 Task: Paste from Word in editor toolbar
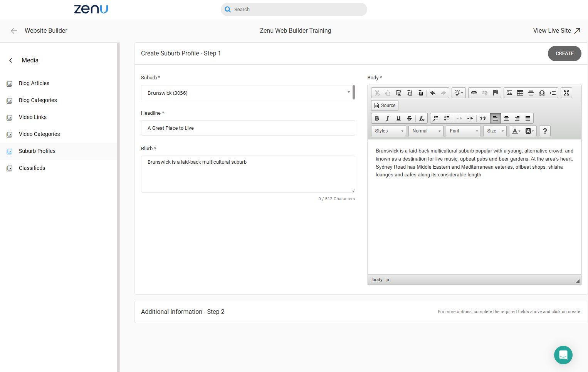point(420,93)
